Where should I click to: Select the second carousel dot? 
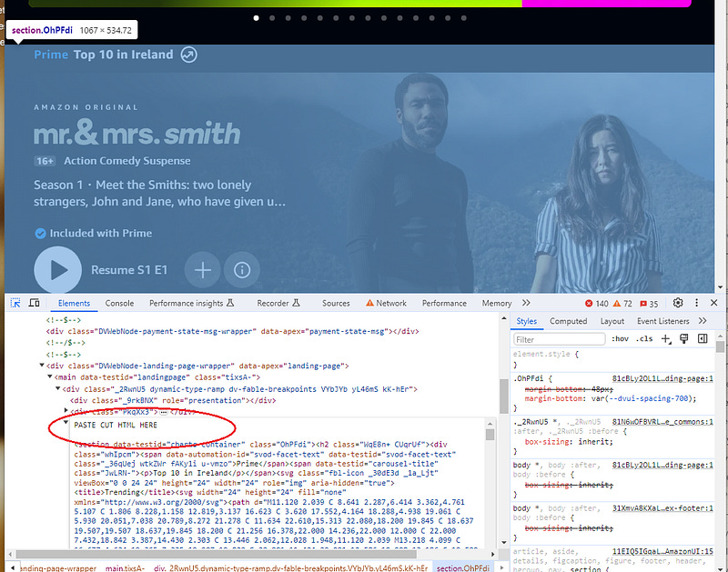(x=272, y=18)
